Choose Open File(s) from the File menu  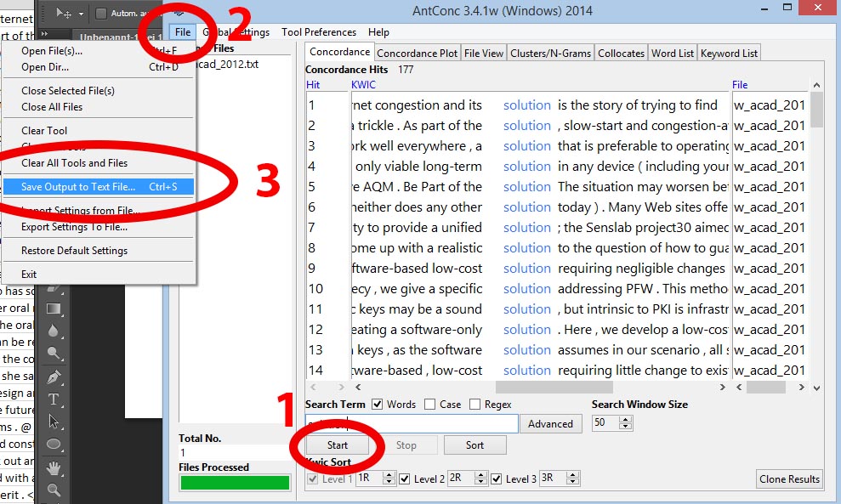click(99, 51)
